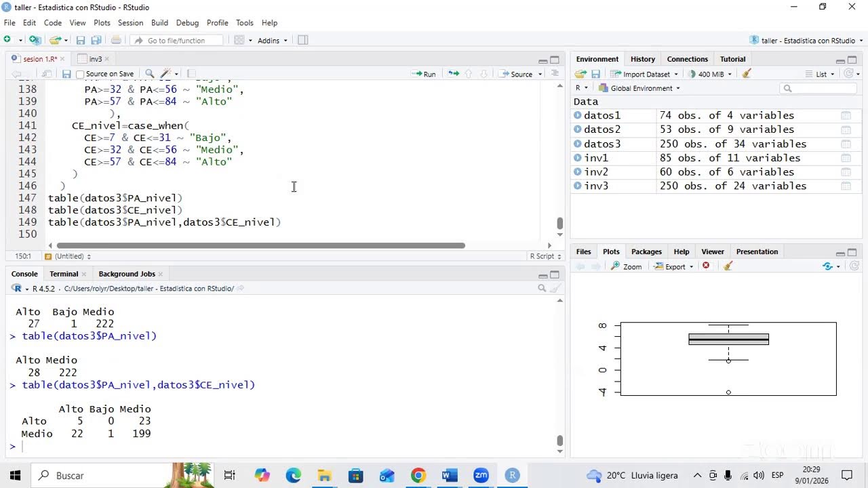The height and width of the screenshot is (488, 868).
Task: Close the sesion 1.R tab
Action: [64, 59]
